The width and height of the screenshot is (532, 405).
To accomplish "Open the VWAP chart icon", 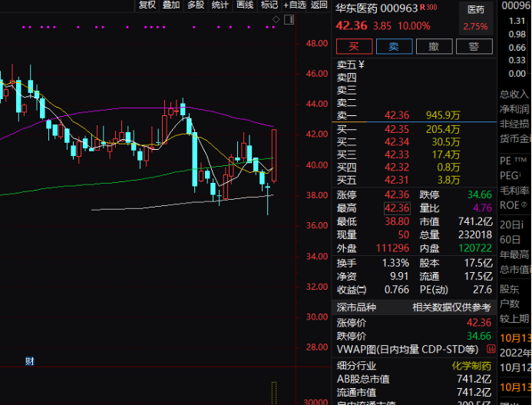I will [x=491, y=349].
